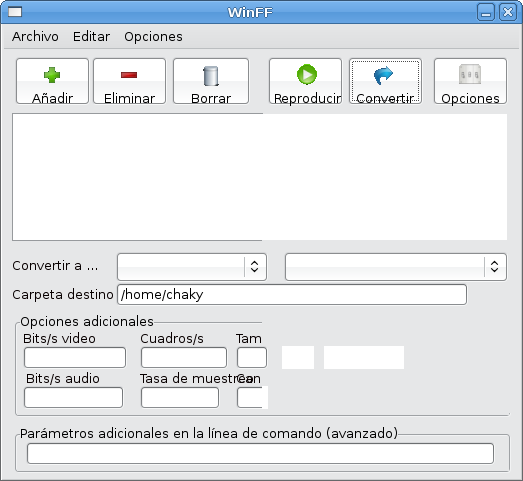Open the Archivo menu
This screenshot has height=481, width=523.
point(35,36)
